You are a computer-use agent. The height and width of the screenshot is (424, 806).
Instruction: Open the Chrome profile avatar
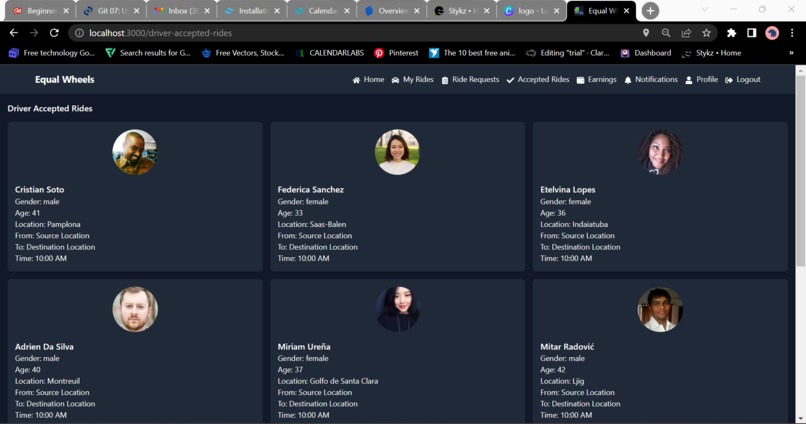[x=772, y=33]
